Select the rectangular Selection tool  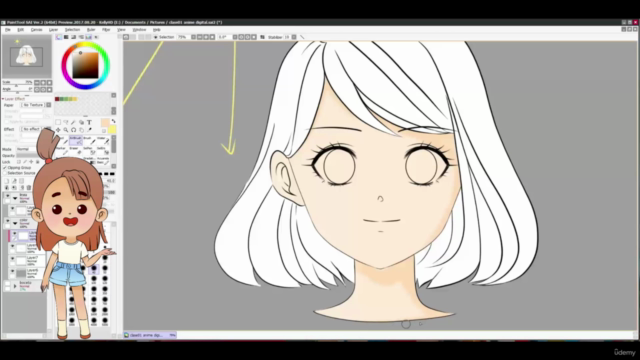(x=58, y=122)
